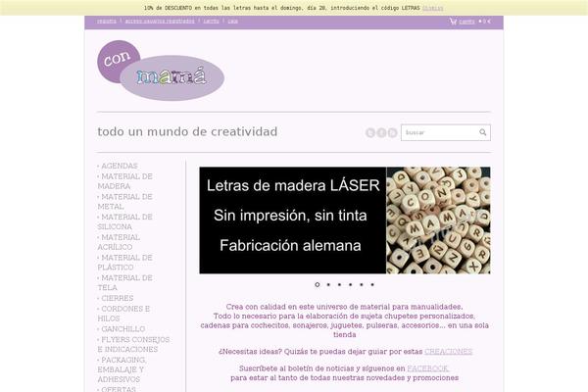Open the registro link in top bar

click(107, 21)
